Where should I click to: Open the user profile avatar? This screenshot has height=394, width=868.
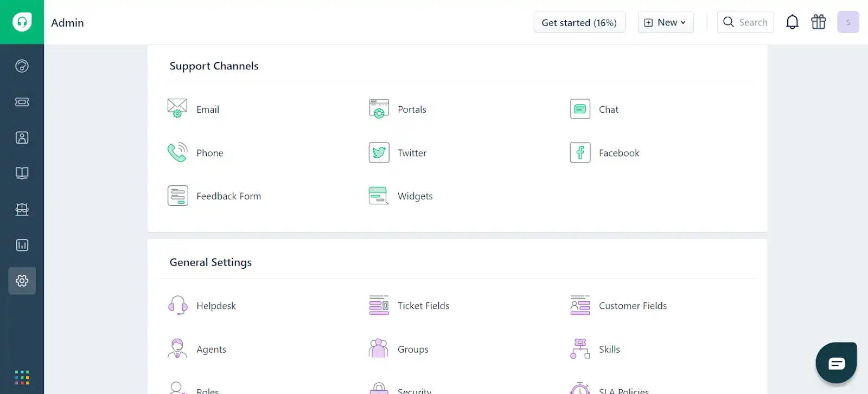coord(848,22)
